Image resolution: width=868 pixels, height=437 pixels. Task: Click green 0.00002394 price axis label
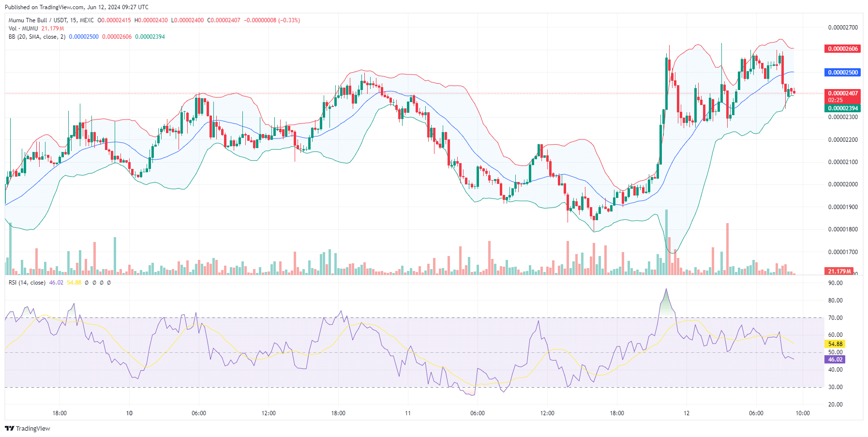[x=842, y=108]
